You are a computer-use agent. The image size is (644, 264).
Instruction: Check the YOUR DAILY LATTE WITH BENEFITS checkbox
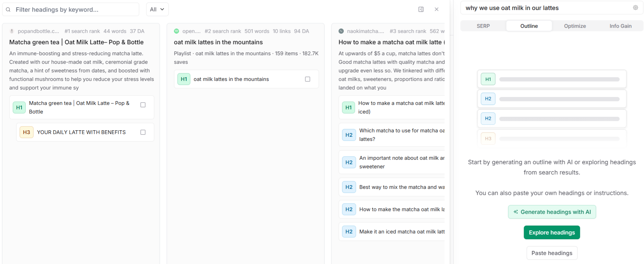(x=143, y=132)
